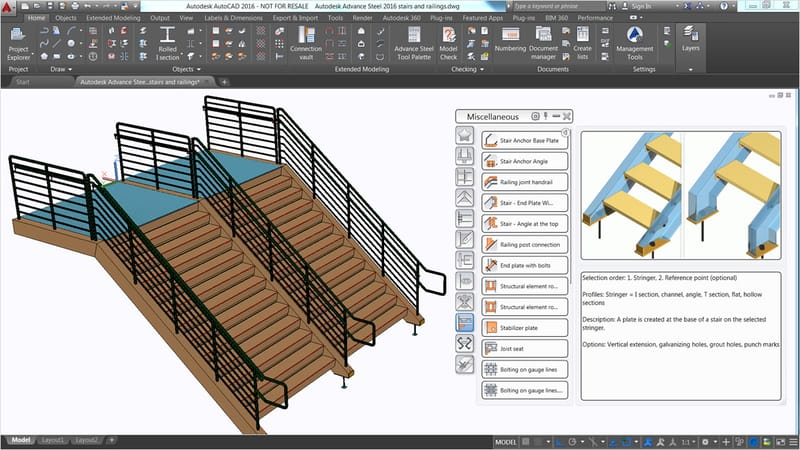
Task: Add a new drawing tab with plus button
Action: pyautogui.click(x=224, y=82)
